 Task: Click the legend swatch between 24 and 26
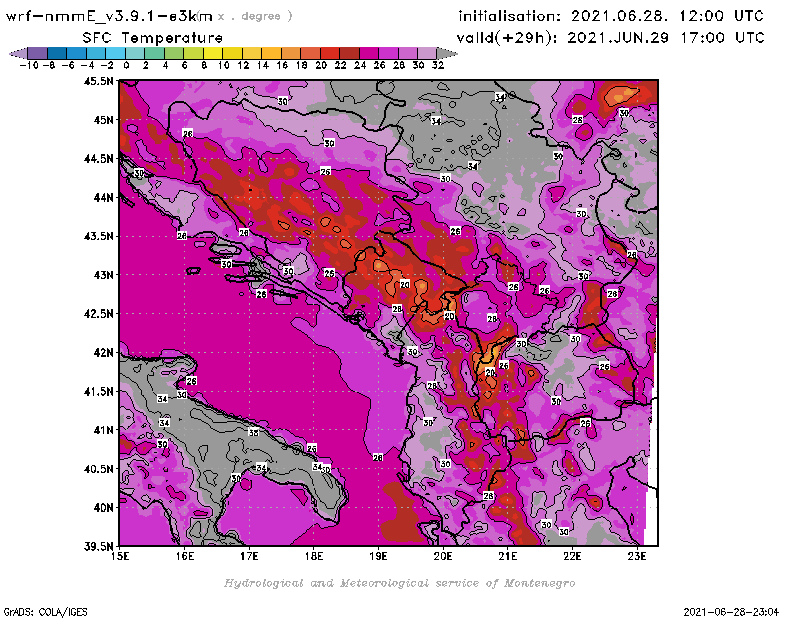(369, 53)
